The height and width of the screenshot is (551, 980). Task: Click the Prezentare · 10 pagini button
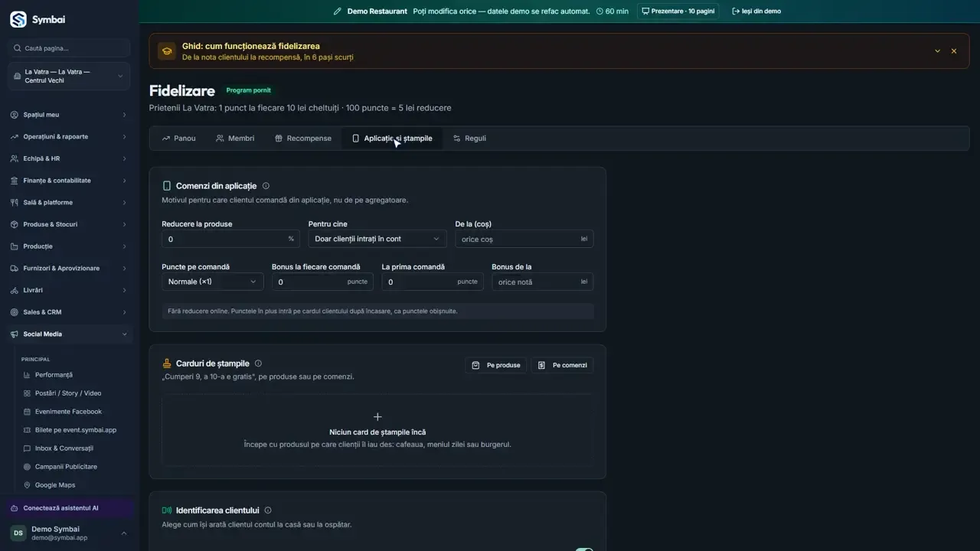(x=678, y=11)
